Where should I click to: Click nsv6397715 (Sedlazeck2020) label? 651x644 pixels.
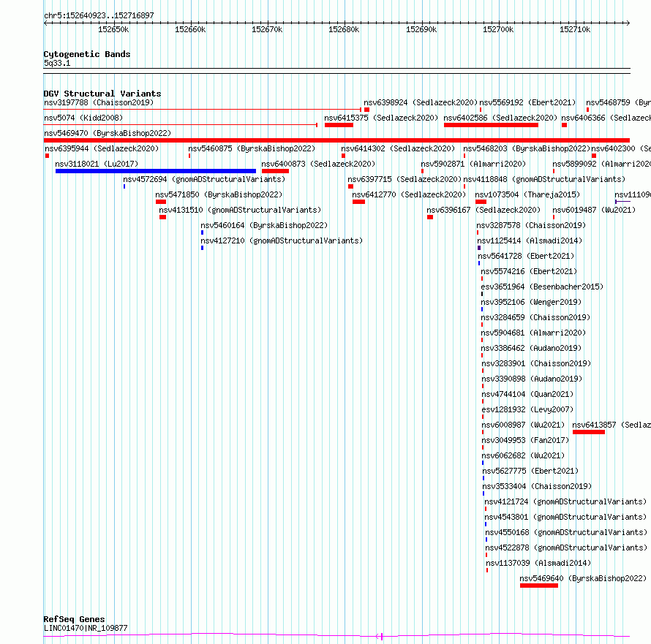click(x=404, y=179)
